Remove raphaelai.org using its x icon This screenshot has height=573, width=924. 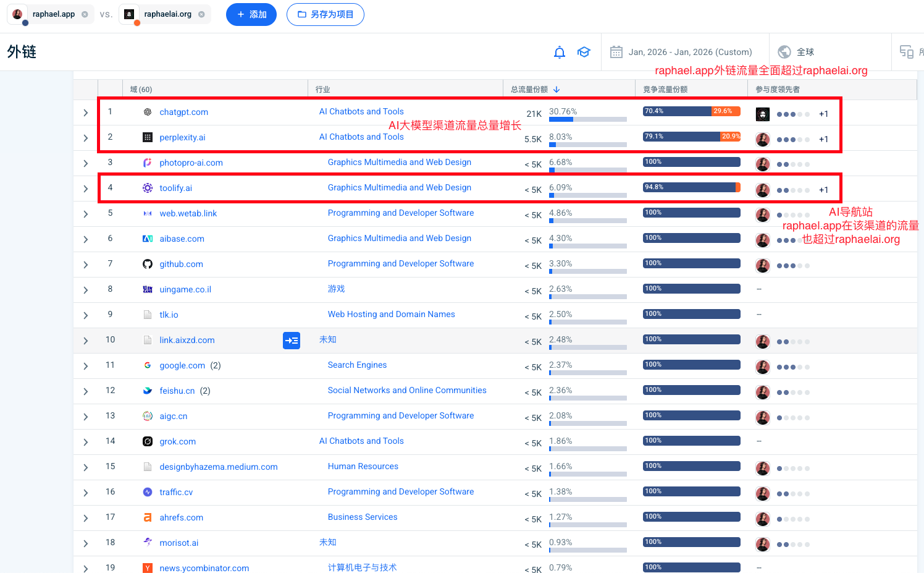[201, 14]
